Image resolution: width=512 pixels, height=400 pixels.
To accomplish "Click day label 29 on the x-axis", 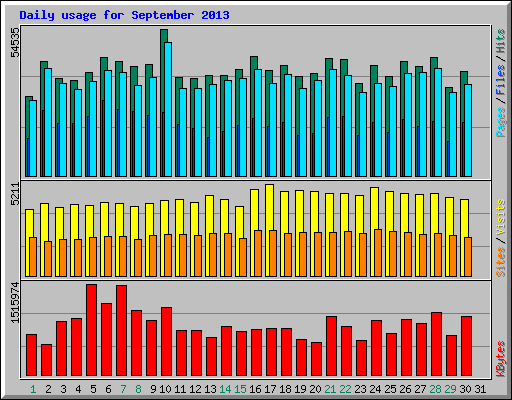I will point(450,389).
